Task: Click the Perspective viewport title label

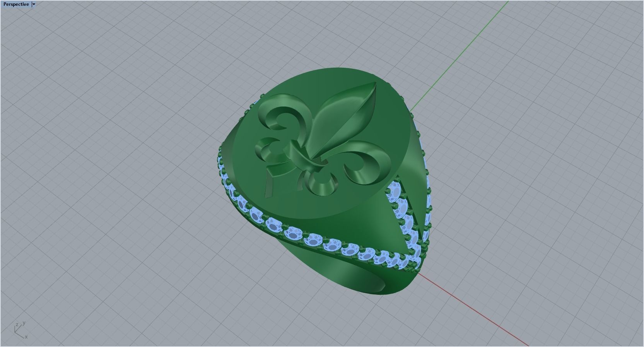Action: click(16, 4)
